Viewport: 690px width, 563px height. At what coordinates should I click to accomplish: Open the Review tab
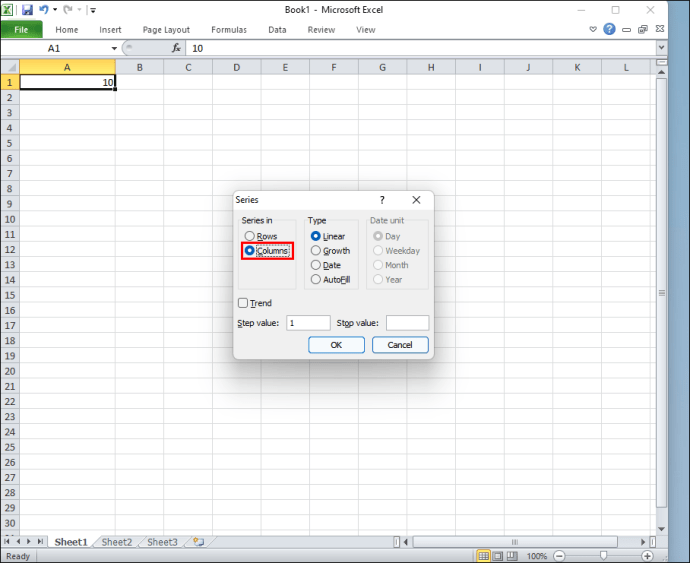[321, 29]
